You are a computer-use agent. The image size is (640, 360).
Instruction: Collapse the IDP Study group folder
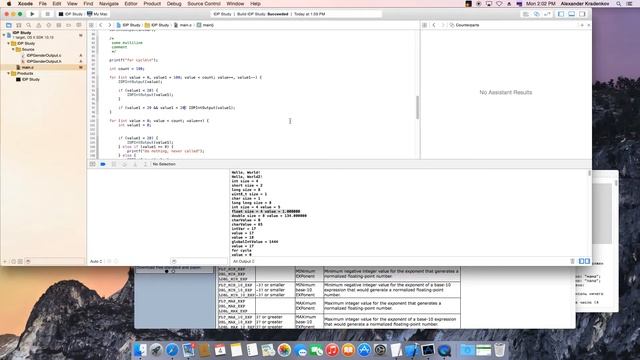pyautogui.click(x=9, y=43)
